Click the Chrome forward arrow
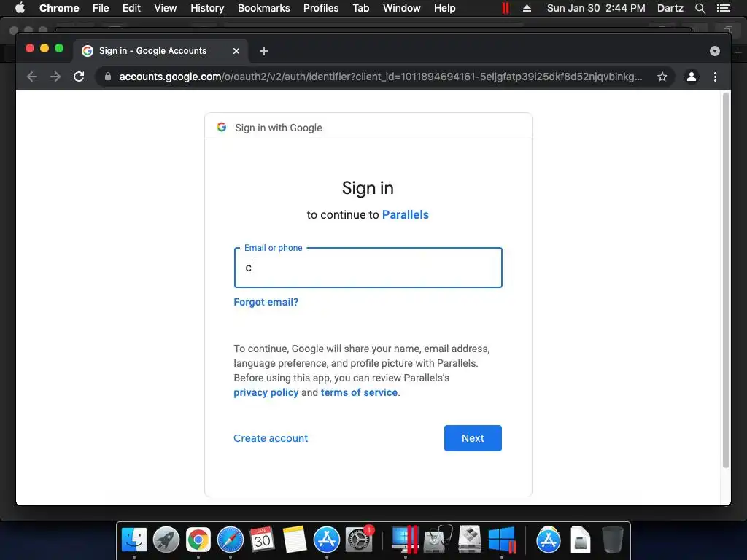The height and width of the screenshot is (560, 747). 55,77
